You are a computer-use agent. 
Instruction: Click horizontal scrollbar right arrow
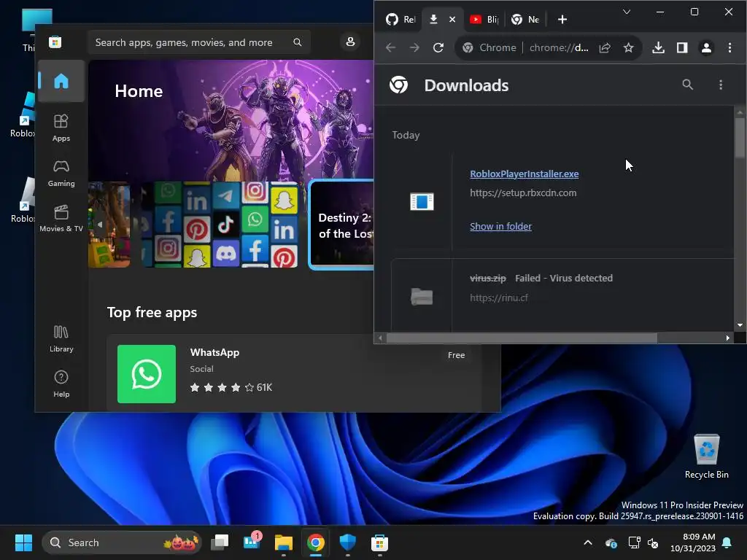point(727,338)
